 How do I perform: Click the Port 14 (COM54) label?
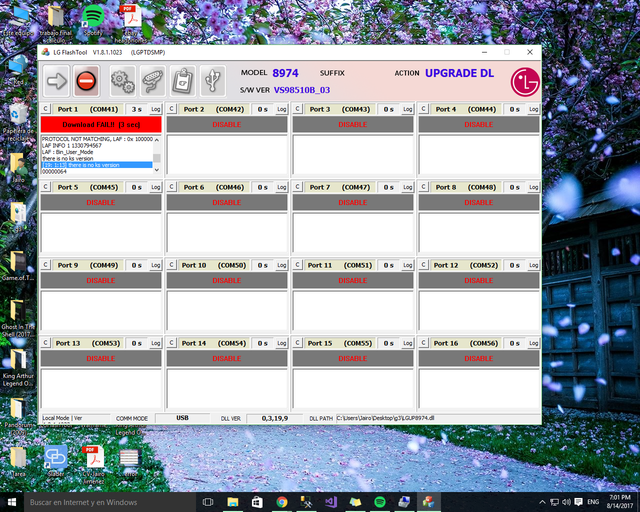pos(213,343)
